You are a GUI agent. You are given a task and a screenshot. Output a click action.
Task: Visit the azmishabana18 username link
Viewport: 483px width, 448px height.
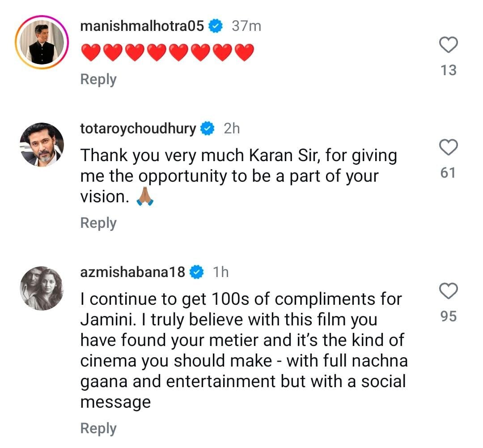(x=133, y=272)
